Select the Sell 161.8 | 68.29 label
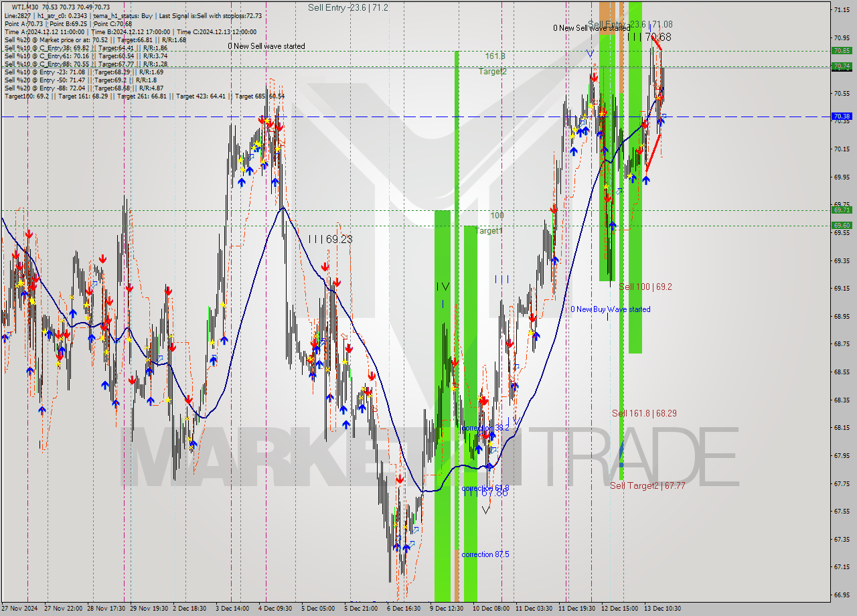This screenshot has height=616, width=857. pyautogui.click(x=644, y=413)
